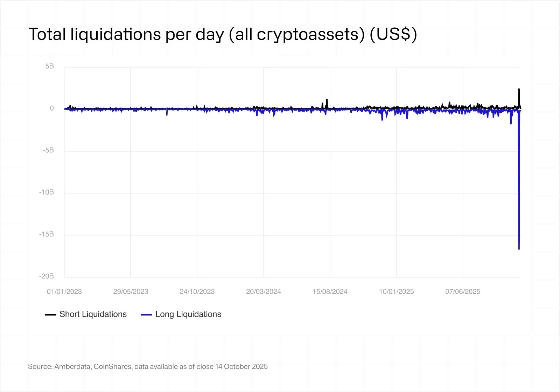Select the 20/03/2024 x-axis date label
This screenshot has height=392, width=560.
(x=264, y=292)
